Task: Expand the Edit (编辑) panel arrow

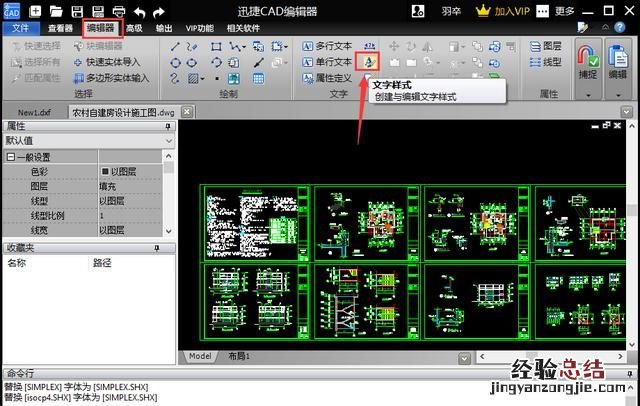Action: point(618,95)
